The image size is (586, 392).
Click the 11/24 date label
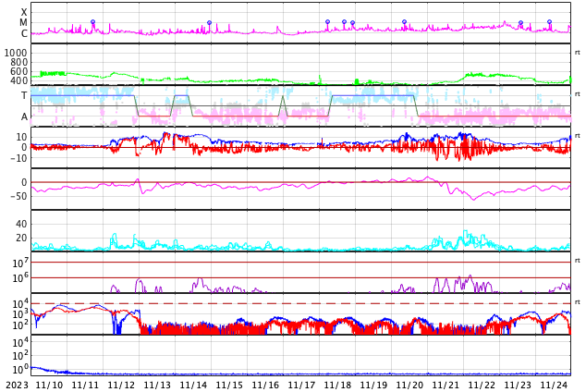[554, 385]
